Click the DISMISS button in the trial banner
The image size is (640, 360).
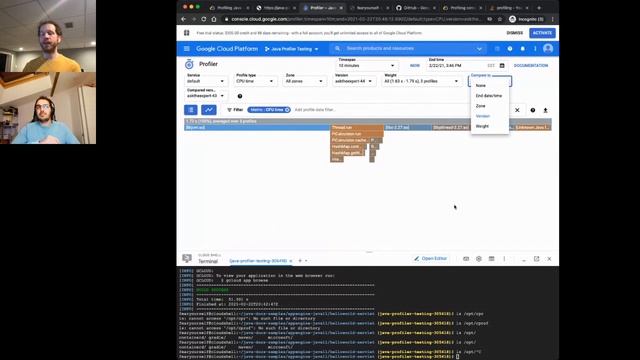515,33
